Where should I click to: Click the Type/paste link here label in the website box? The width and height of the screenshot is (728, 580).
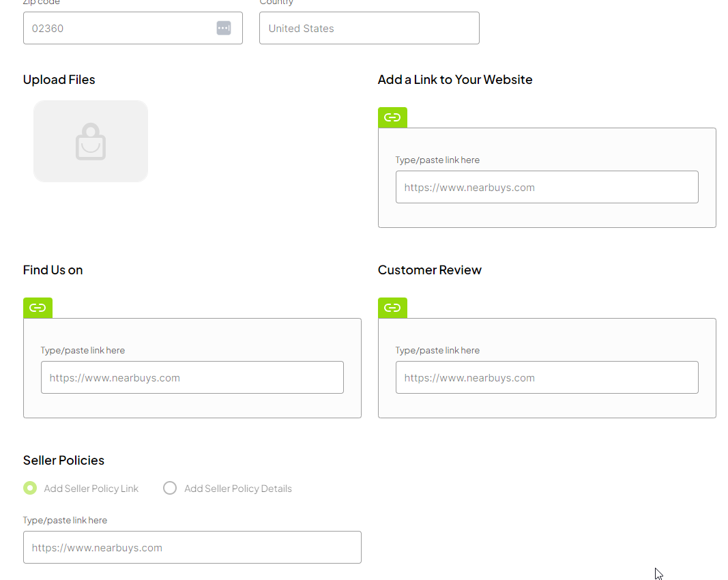tap(437, 160)
